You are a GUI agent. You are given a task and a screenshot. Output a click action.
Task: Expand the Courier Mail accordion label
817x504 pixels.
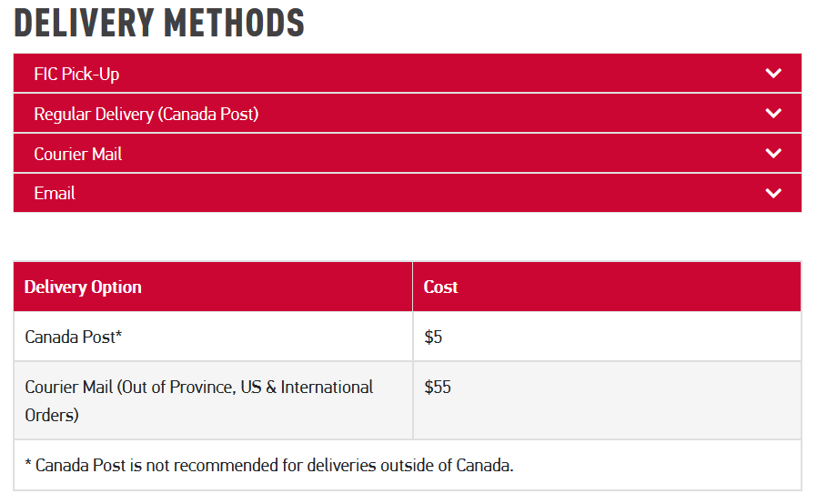click(x=77, y=154)
